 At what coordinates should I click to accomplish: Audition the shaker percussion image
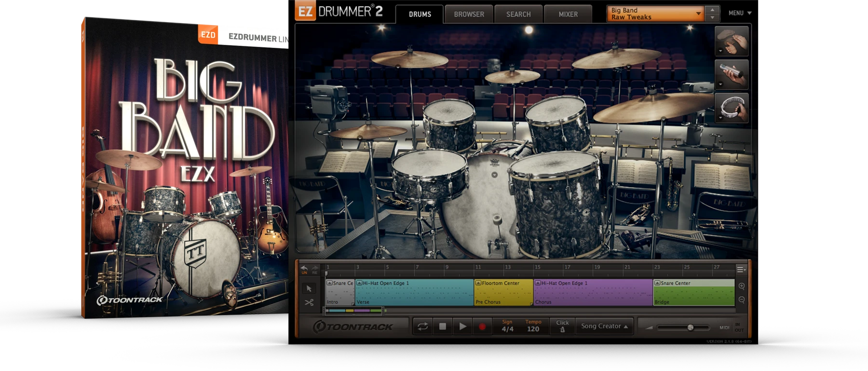tap(732, 74)
